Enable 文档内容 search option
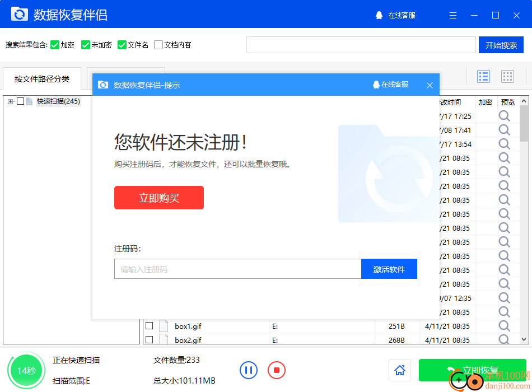The image size is (532, 392). (158, 45)
